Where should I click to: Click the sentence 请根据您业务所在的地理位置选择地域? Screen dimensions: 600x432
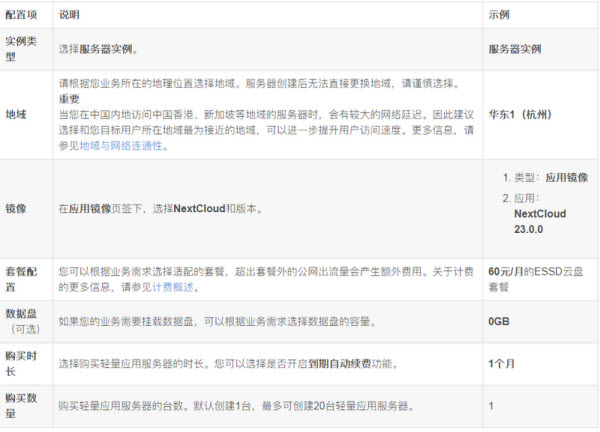[x=150, y=83]
